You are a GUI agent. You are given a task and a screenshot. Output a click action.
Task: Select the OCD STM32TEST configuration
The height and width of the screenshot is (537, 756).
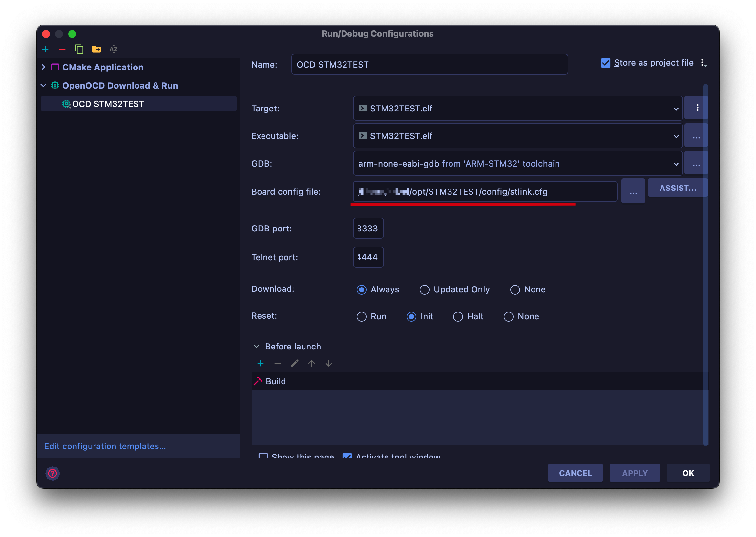[138, 104]
